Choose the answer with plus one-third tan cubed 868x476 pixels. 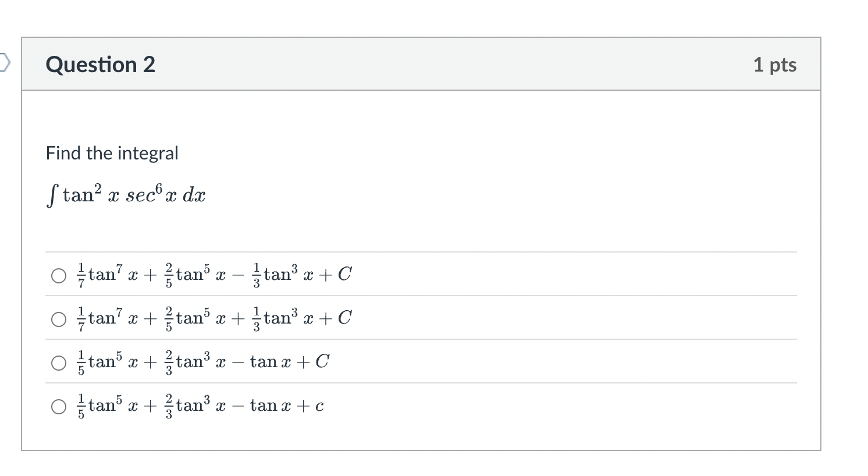pyautogui.click(x=58, y=318)
